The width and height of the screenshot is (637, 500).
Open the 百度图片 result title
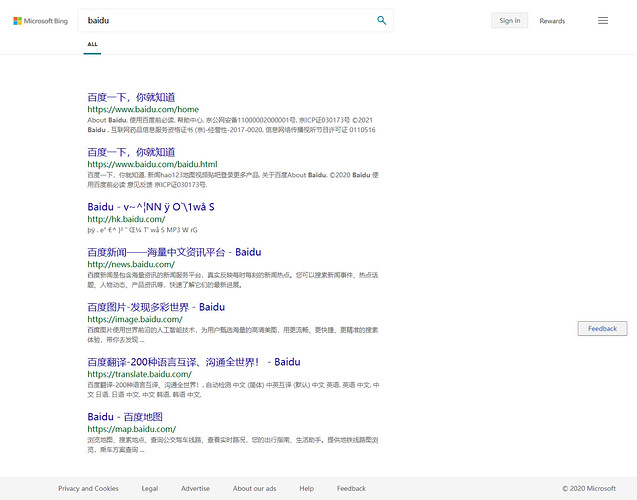(156, 307)
